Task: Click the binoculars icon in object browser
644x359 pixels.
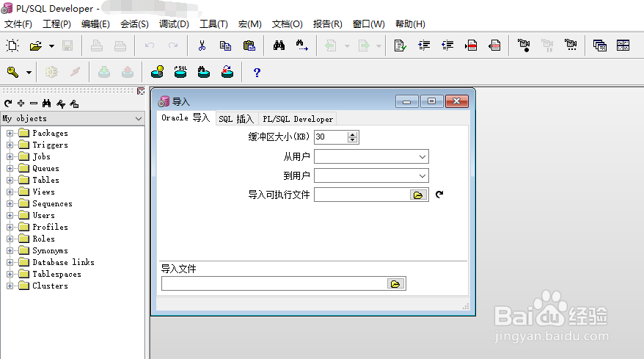Action: click(47, 104)
